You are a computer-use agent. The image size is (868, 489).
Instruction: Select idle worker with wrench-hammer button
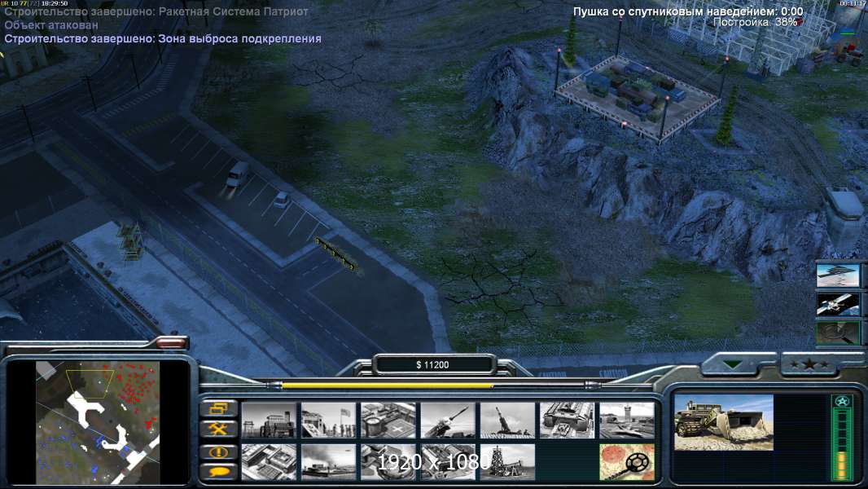219,430
